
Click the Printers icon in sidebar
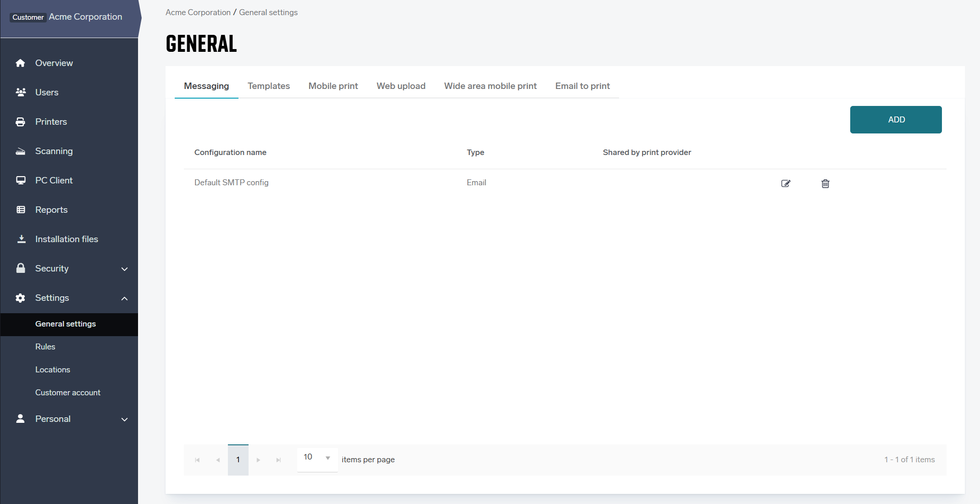pyautogui.click(x=20, y=122)
